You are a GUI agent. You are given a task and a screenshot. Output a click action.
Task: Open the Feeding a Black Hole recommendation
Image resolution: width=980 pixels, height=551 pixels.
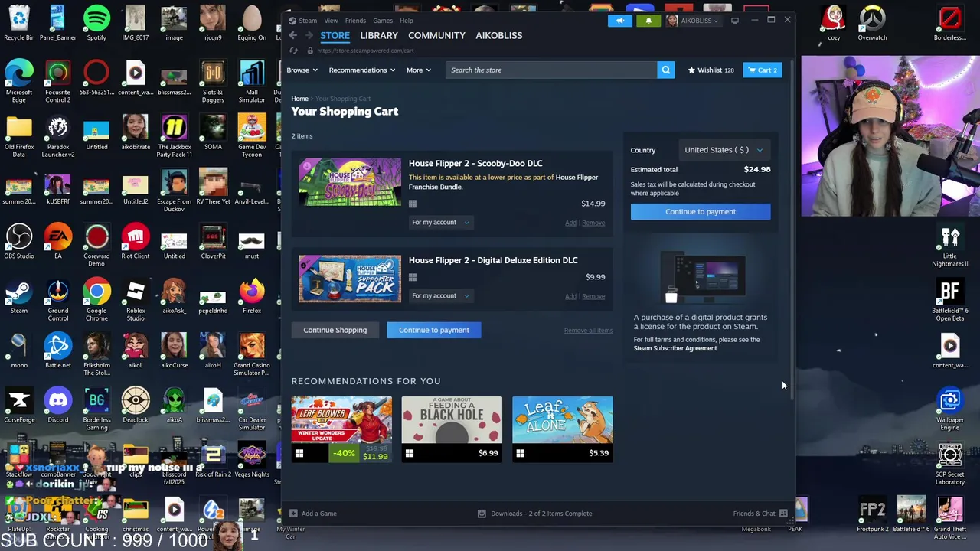pyautogui.click(x=452, y=420)
